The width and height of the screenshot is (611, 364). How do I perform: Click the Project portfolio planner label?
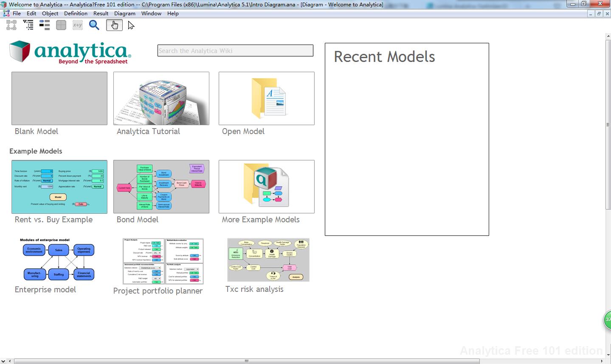(158, 291)
